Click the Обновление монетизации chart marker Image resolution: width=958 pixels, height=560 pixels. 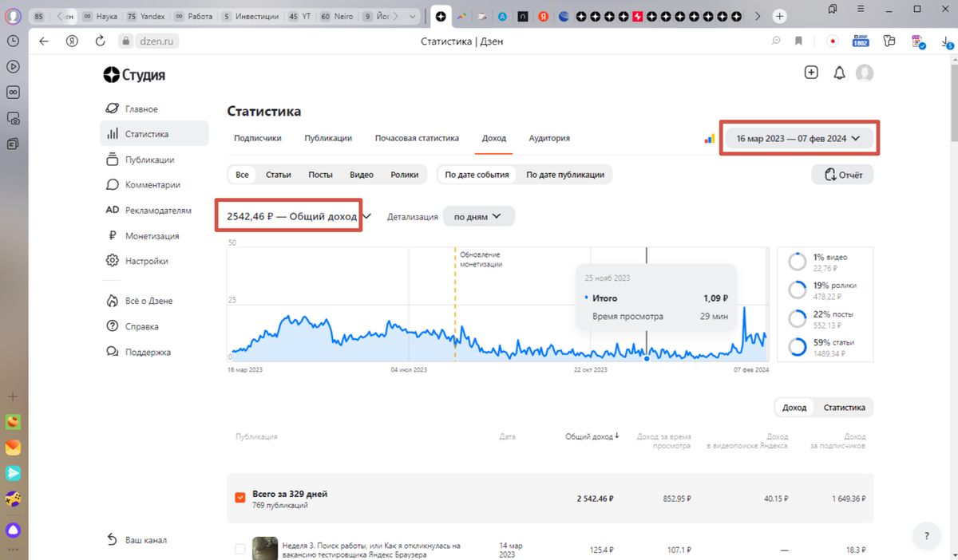coord(481,259)
